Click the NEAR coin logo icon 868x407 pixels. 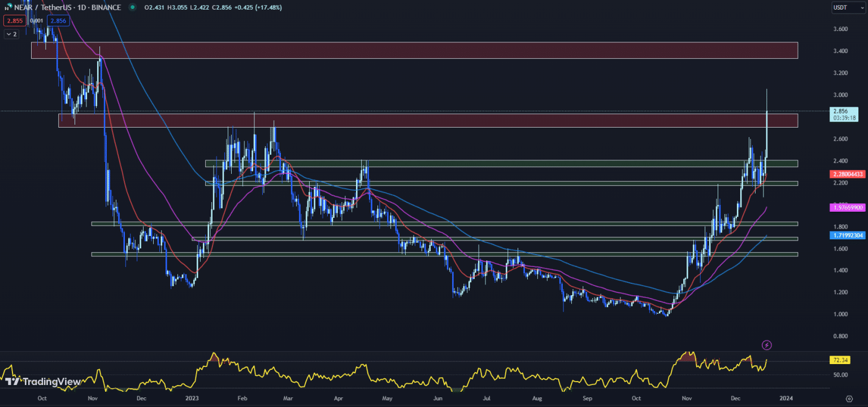(x=7, y=8)
